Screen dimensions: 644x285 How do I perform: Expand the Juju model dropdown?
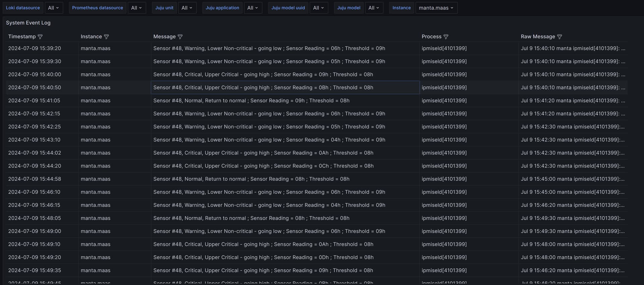pyautogui.click(x=374, y=8)
